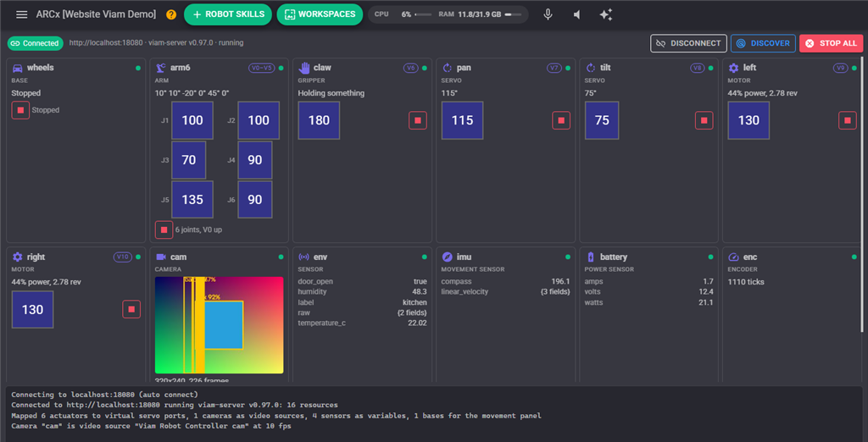
Task: Click the microphone icon
Action: (x=548, y=14)
